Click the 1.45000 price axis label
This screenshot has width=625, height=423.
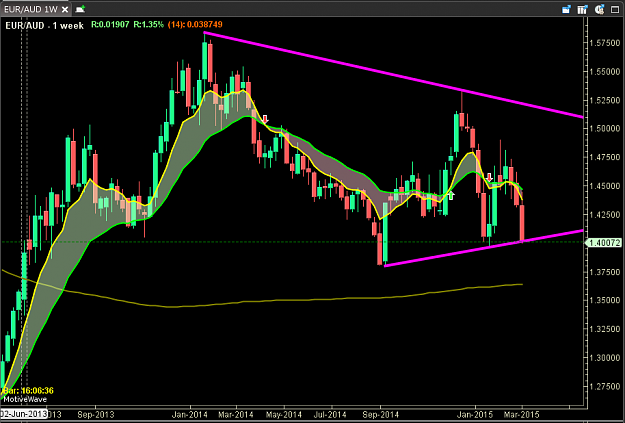pos(605,186)
